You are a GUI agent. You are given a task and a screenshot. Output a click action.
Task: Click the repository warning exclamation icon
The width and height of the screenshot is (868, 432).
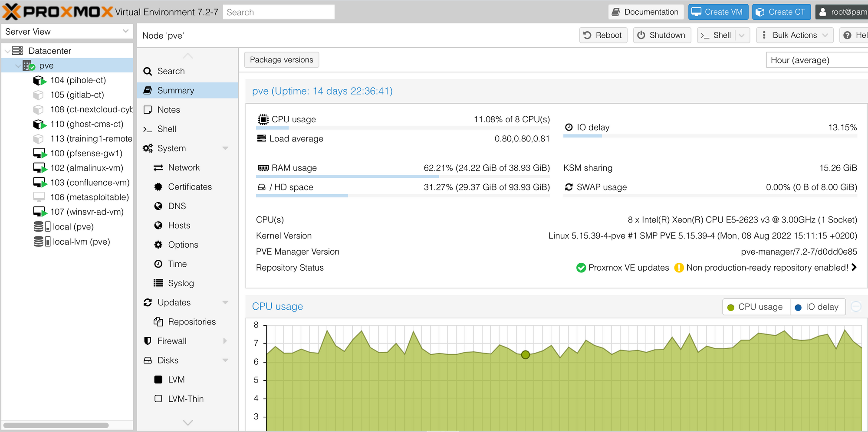click(679, 268)
